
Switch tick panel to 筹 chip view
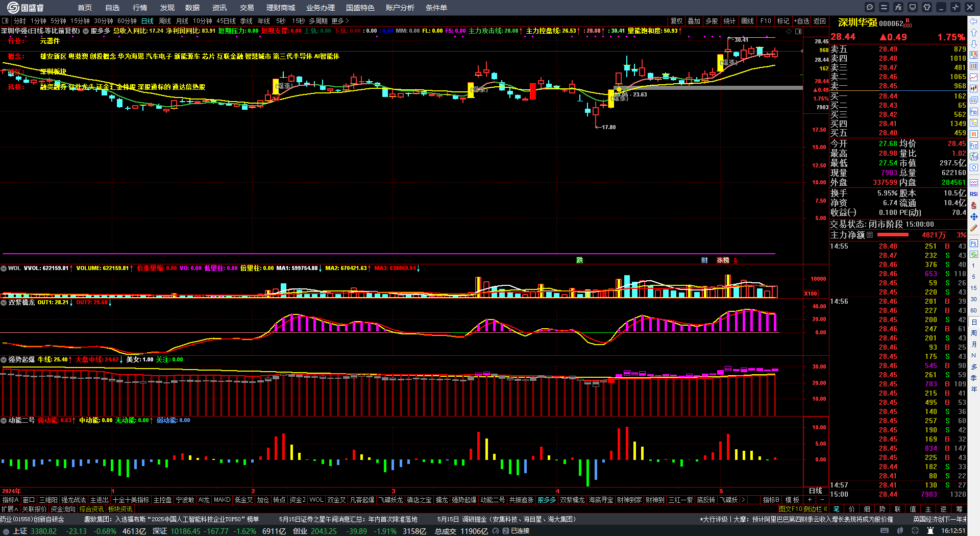click(960, 509)
